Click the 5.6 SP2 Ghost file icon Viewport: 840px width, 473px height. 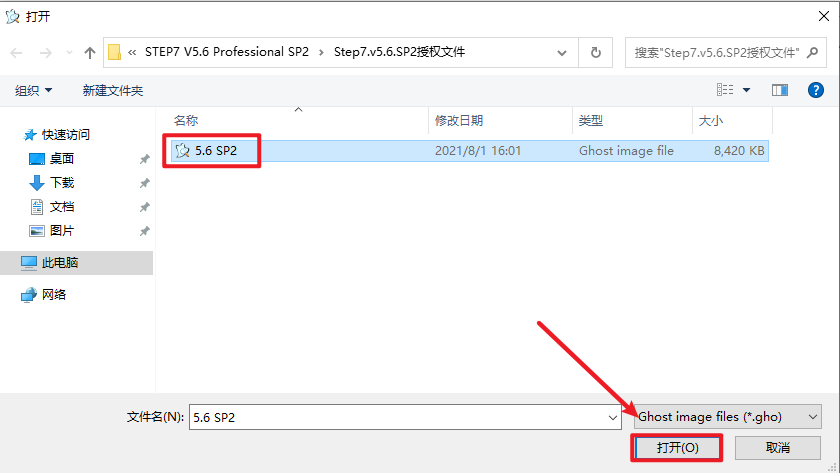[x=183, y=151]
